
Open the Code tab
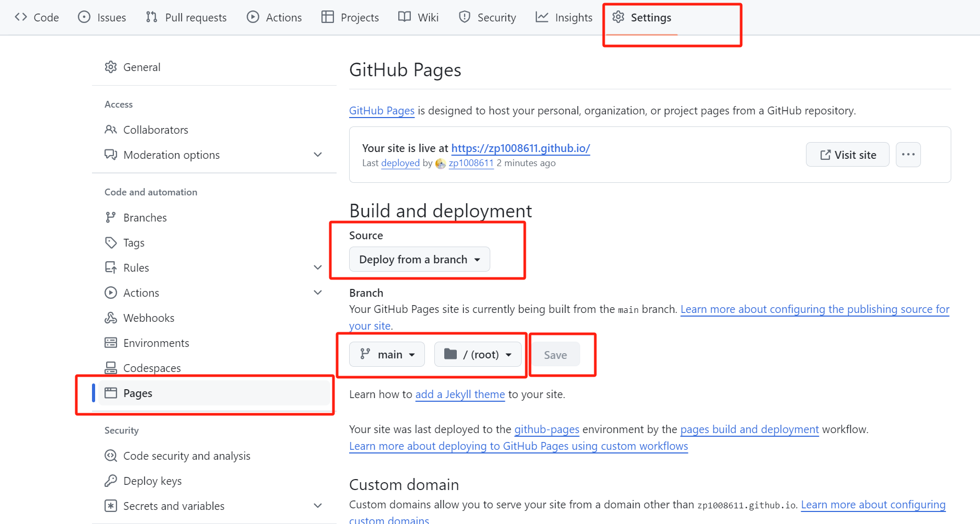tap(37, 17)
